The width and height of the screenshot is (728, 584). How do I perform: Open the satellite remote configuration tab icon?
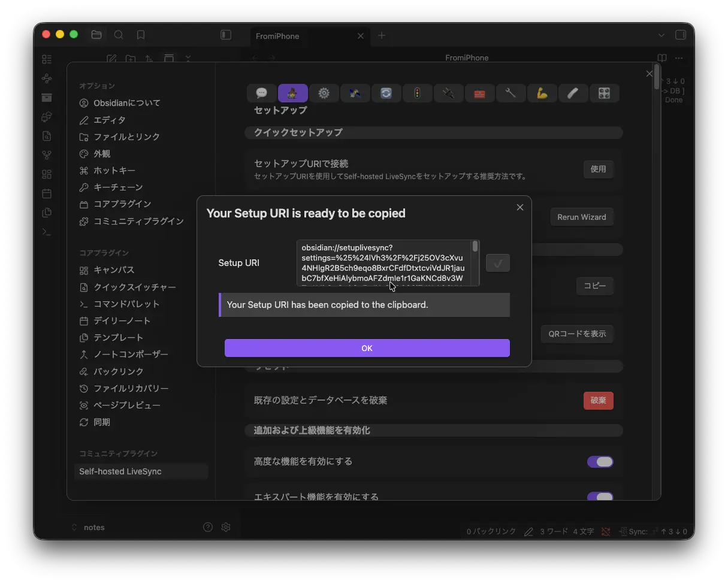(355, 93)
